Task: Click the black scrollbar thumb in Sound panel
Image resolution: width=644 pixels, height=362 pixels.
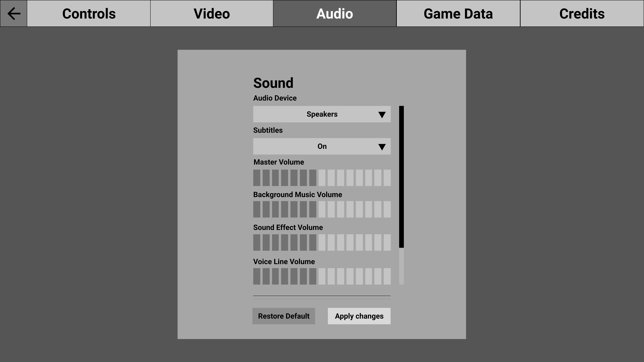Action: [401, 177]
